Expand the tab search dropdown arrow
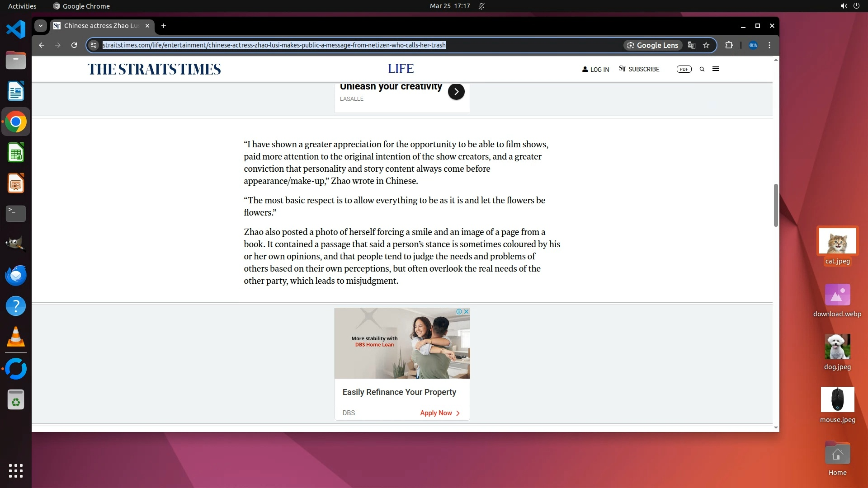Screen dimensions: 868x488 coord(41,26)
